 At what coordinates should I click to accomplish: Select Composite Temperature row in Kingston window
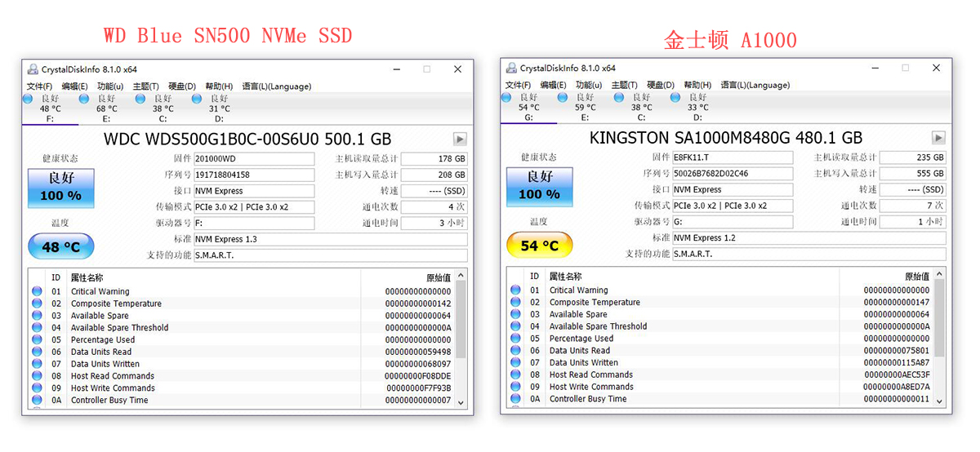(x=720, y=302)
